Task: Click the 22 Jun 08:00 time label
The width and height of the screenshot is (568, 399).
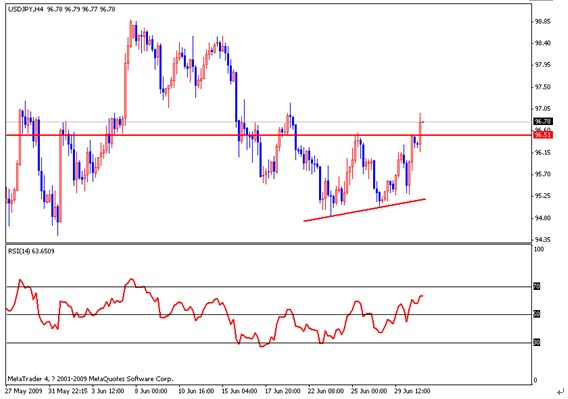Action: tap(326, 391)
